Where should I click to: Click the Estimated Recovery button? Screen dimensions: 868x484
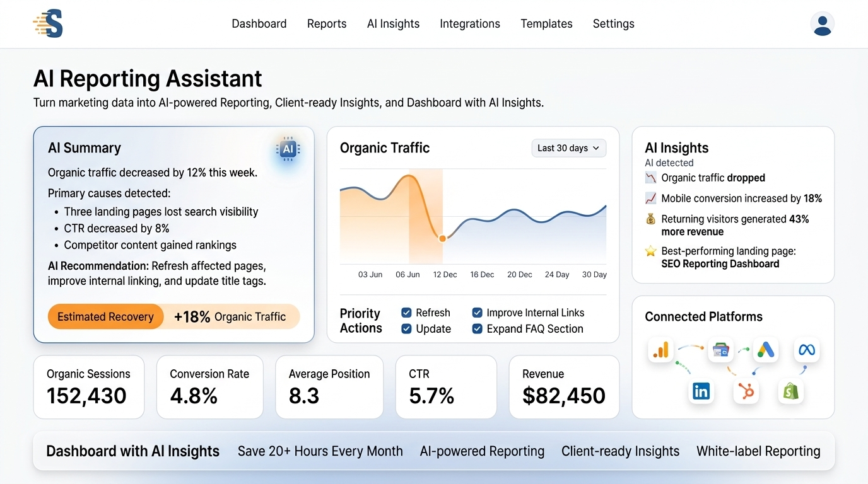coord(106,317)
